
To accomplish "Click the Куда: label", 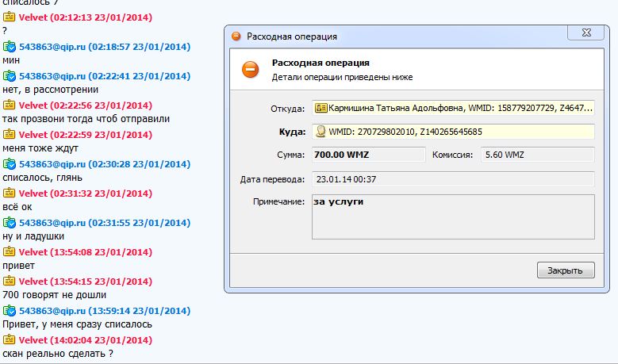I will coord(292,132).
